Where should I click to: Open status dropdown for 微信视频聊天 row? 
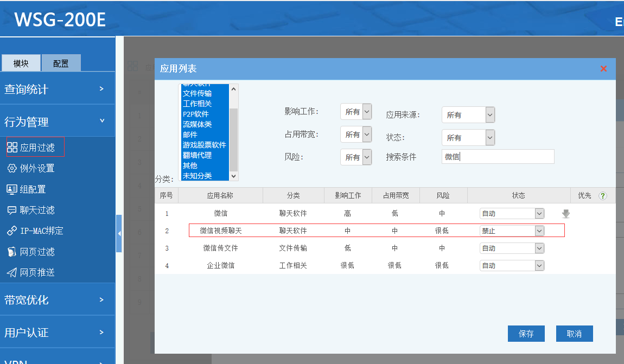point(512,231)
